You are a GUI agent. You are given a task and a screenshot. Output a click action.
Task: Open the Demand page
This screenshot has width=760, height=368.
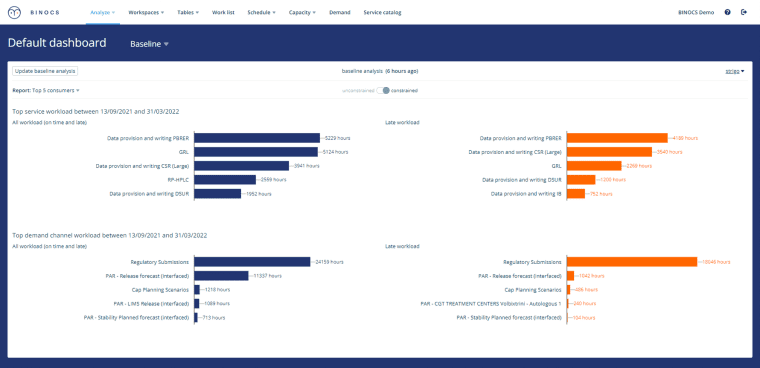click(x=339, y=13)
